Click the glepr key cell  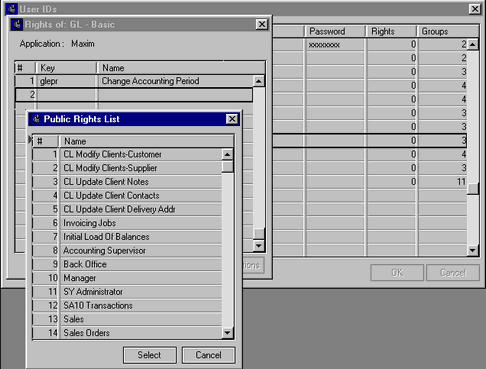click(67, 81)
